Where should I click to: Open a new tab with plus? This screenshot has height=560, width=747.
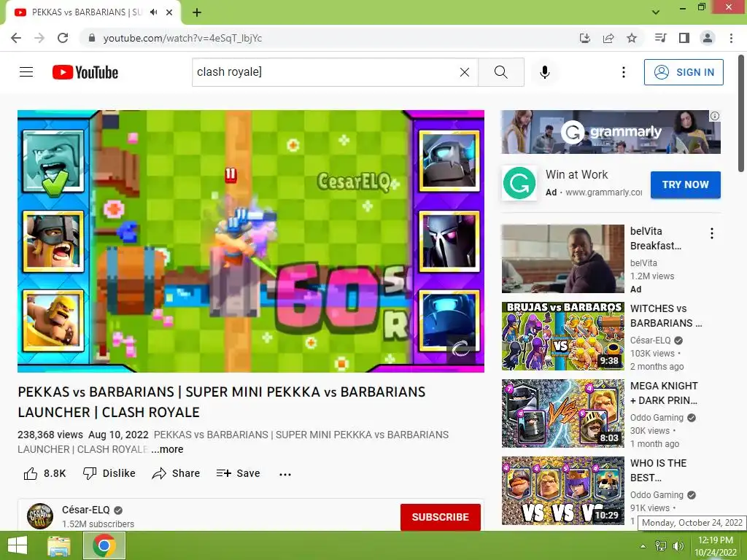coord(197,12)
